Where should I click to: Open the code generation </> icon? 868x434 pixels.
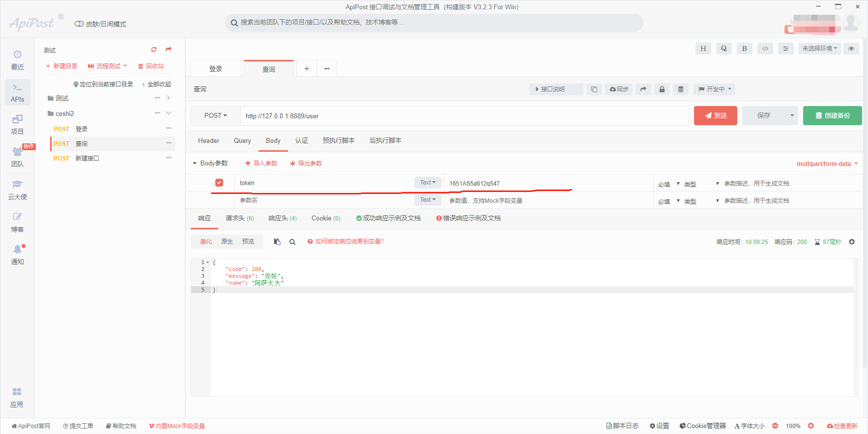click(765, 49)
